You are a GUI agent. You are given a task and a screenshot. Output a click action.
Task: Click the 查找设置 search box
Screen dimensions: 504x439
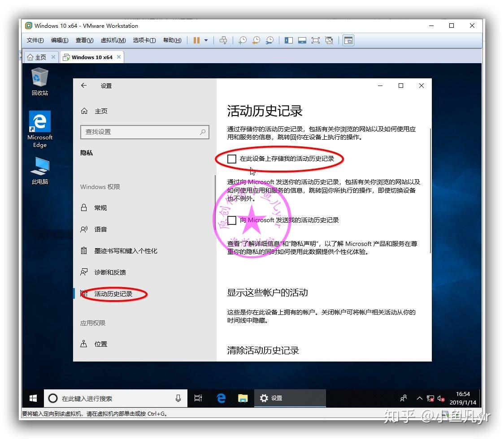click(x=144, y=132)
